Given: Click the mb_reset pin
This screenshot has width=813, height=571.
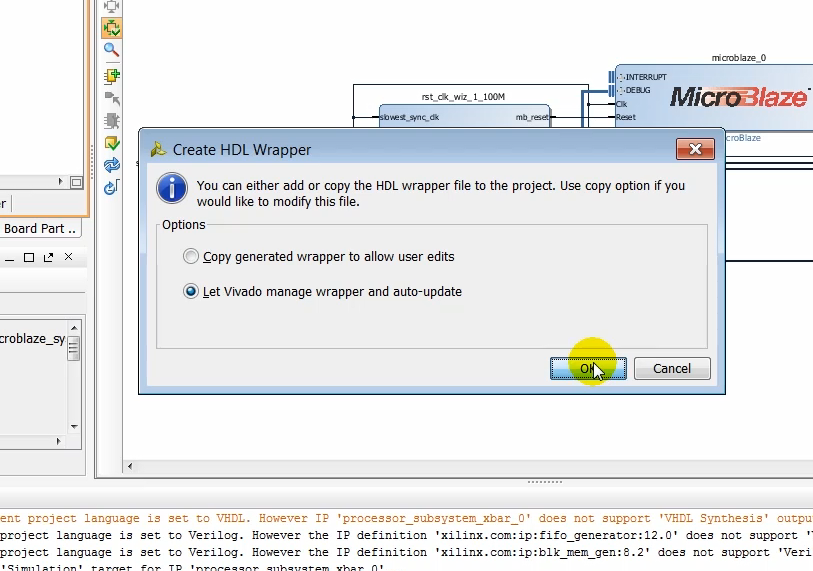Looking at the screenshot, I should pyautogui.click(x=532, y=117).
